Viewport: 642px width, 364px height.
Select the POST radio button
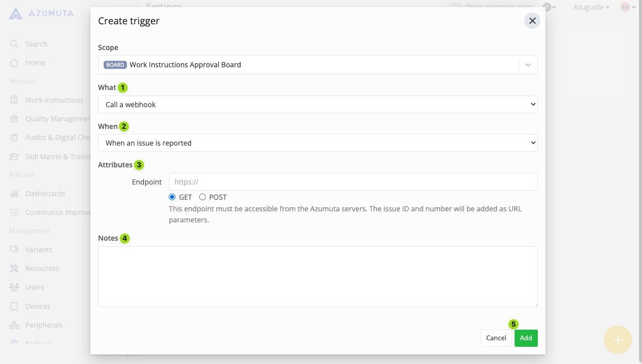point(203,197)
